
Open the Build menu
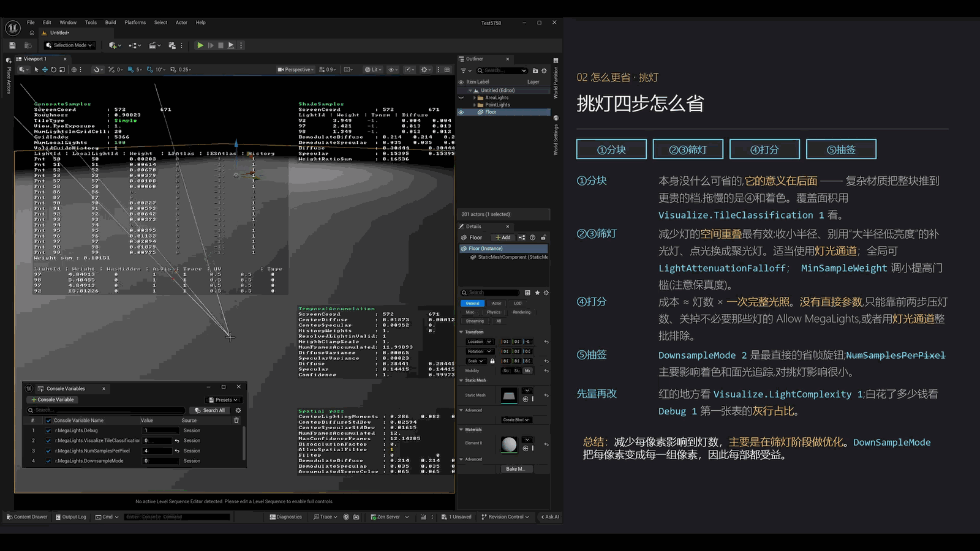110,23
